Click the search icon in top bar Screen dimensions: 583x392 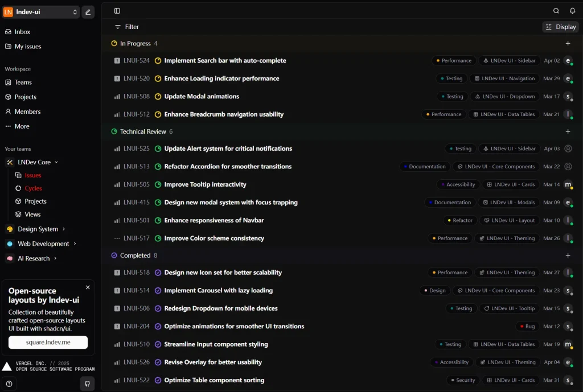coord(556,11)
